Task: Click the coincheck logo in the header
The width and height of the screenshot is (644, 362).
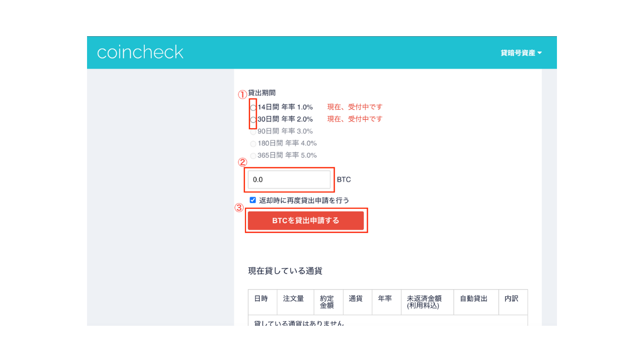Action: (x=140, y=52)
